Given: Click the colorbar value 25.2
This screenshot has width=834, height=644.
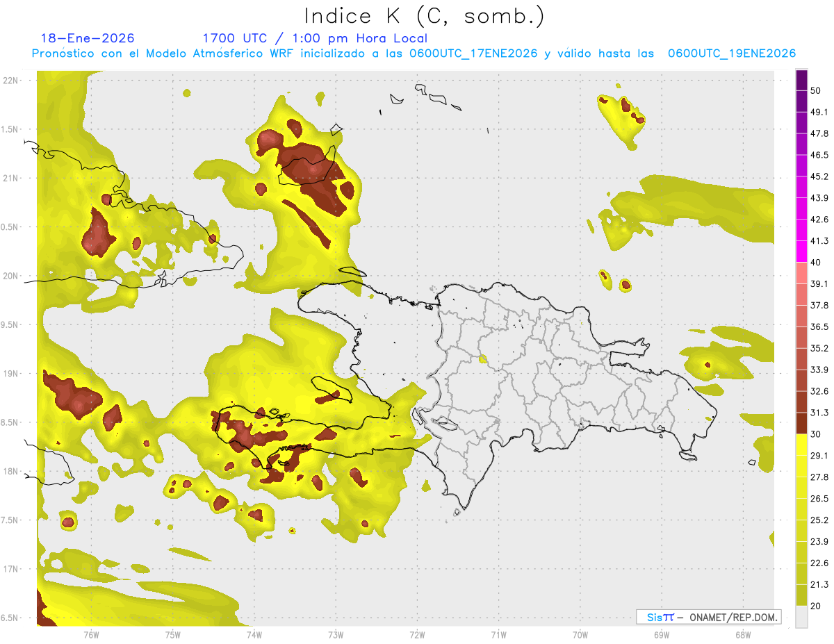Looking at the screenshot, I should pyautogui.click(x=819, y=520).
